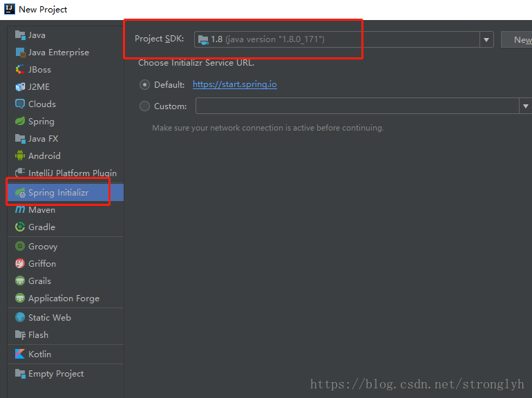The height and width of the screenshot is (398, 532).
Task: Select the Flash label
Action: pos(38,335)
